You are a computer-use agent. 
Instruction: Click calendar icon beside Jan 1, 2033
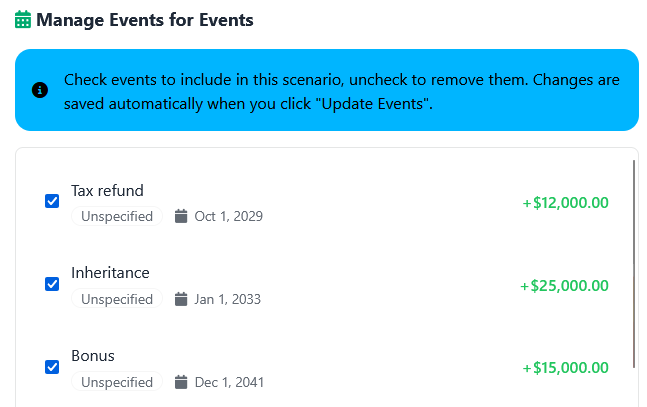181,299
